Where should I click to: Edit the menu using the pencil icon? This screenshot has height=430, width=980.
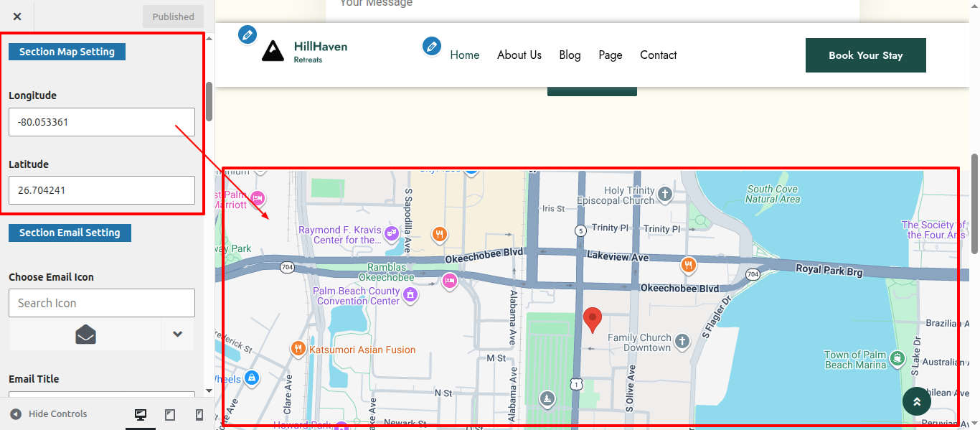click(x=431, y=47)
